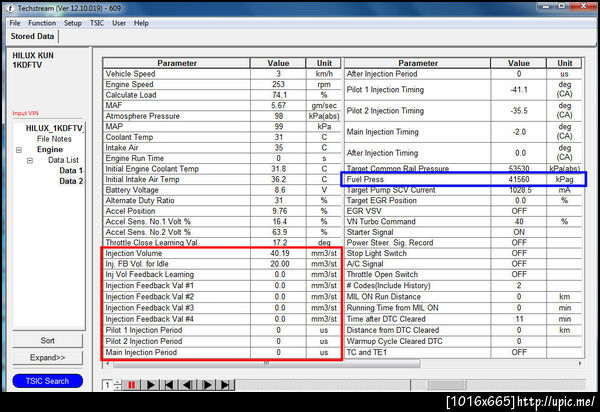Click the playback timeline slider track
This screenshot has height=412, width=600.
[x=410, y=385]
